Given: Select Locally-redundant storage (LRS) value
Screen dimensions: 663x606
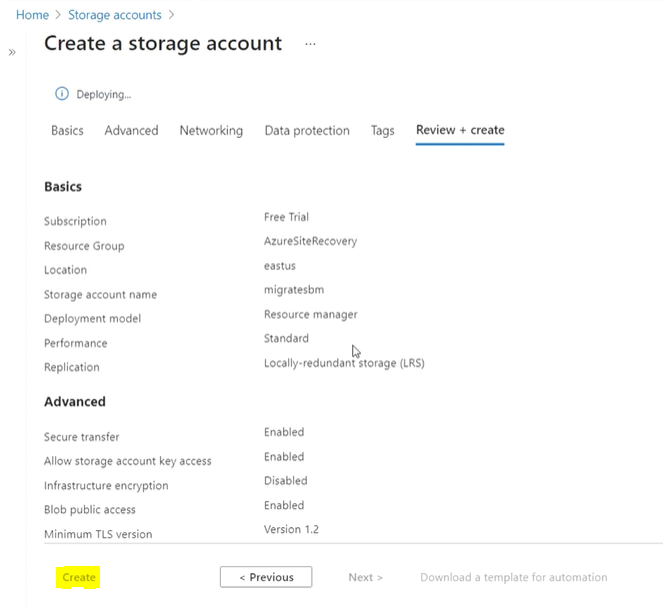Looking at the screenshot, I should point(344,363).
